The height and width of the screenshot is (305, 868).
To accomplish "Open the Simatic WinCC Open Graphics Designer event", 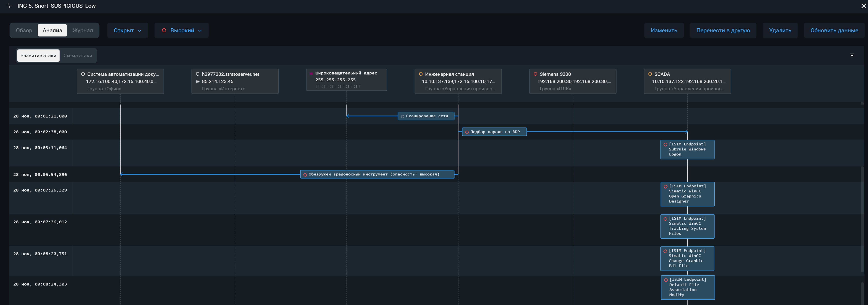I will point(687,194).
